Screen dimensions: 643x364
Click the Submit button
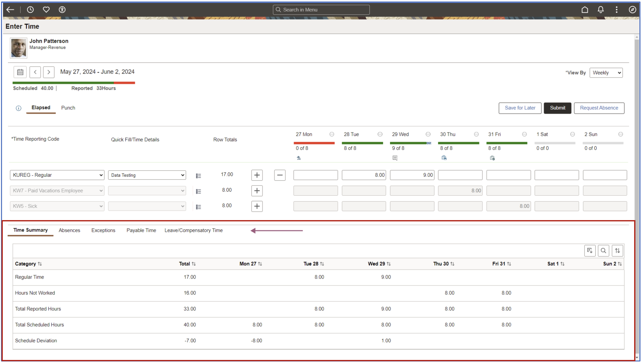(x=557, y=108)
